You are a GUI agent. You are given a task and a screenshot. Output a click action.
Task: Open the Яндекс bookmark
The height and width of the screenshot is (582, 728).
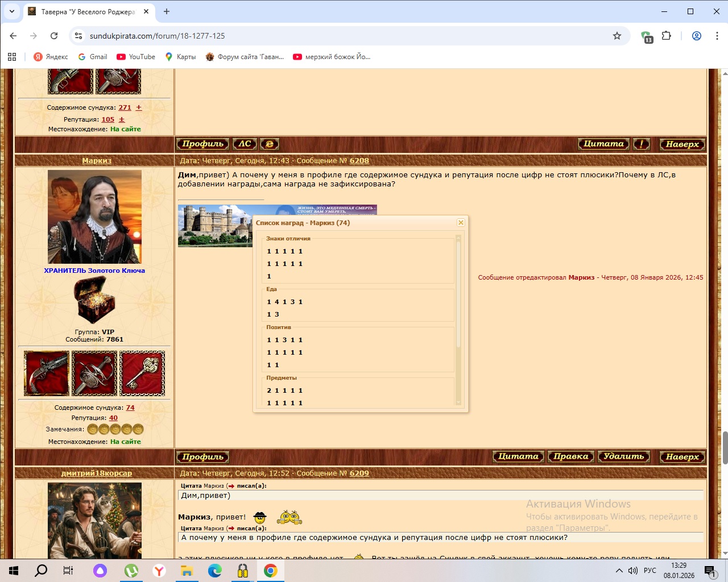pyautogui.click(x=51, y=57)
